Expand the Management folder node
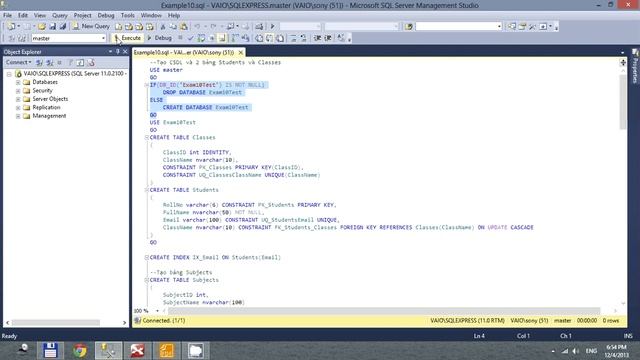Screen dimensions: 640x360 (x=18, y=116)
